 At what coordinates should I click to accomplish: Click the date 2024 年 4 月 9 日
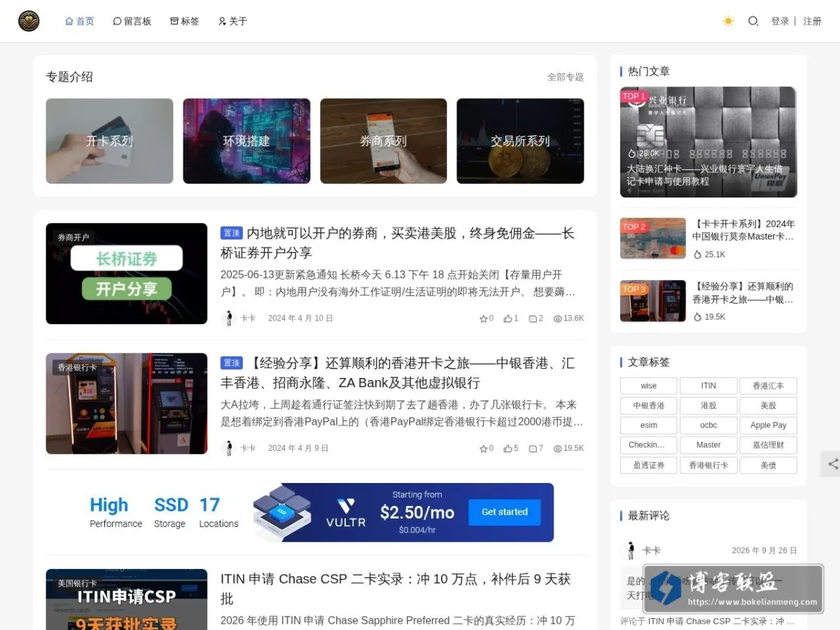pyautogui.click(x=298, y=449)
